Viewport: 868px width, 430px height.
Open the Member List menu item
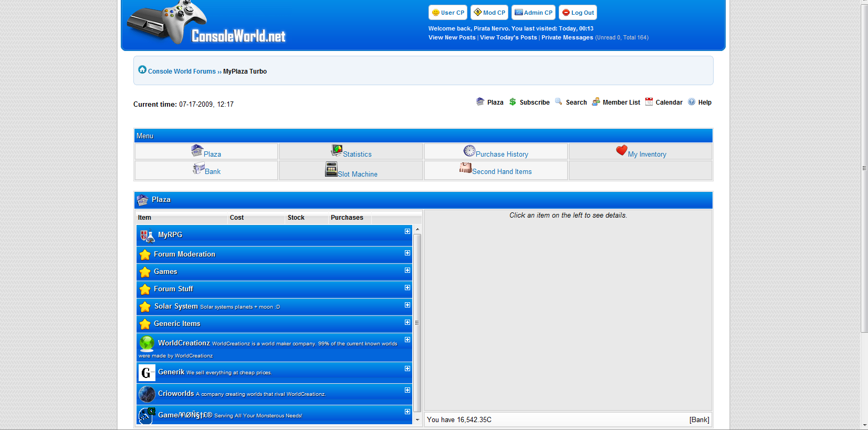pos(621,103)
